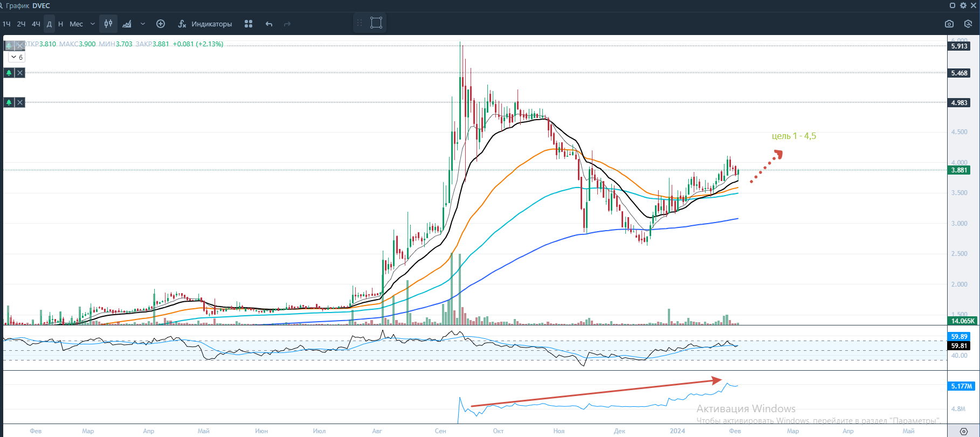980x437 pixels.
Task: Open the chart type dropdown arrow
Action: [x=143, y=24]
